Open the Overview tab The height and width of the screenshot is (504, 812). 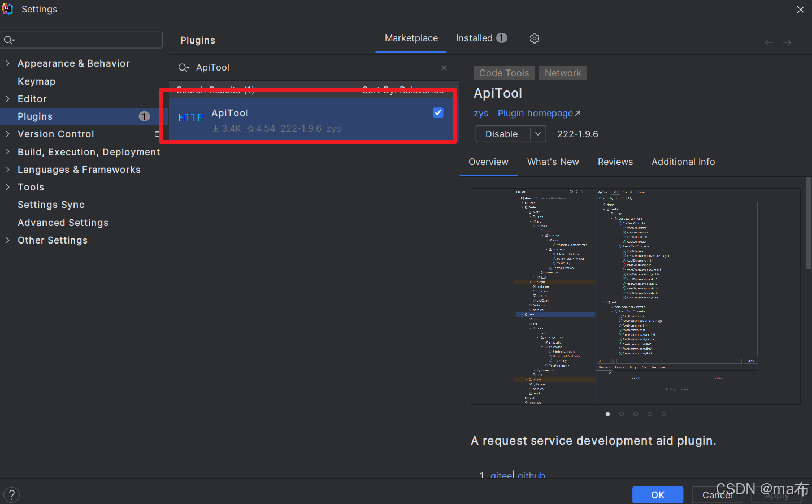[x=489, y=162]
